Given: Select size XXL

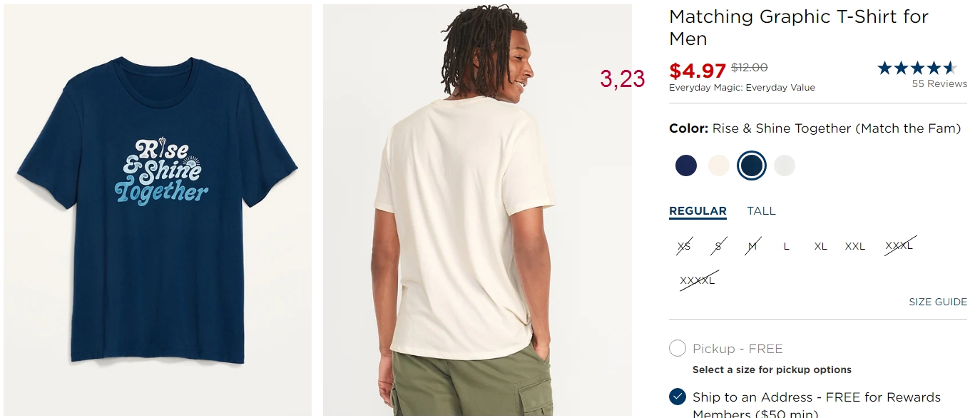Looking at the screenshot, I should pyautogui.click(x=855, y=246).
